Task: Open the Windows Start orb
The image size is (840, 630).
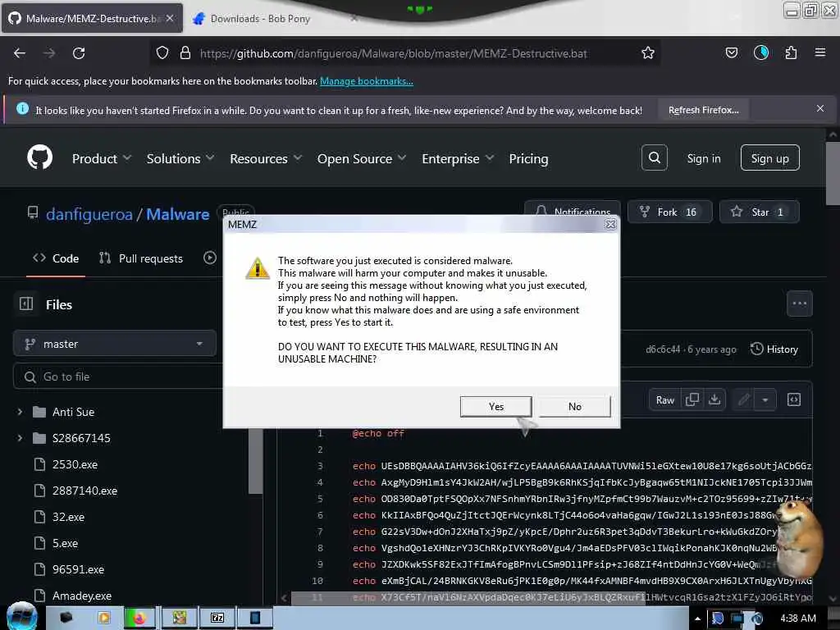Action: pos(21,616)
